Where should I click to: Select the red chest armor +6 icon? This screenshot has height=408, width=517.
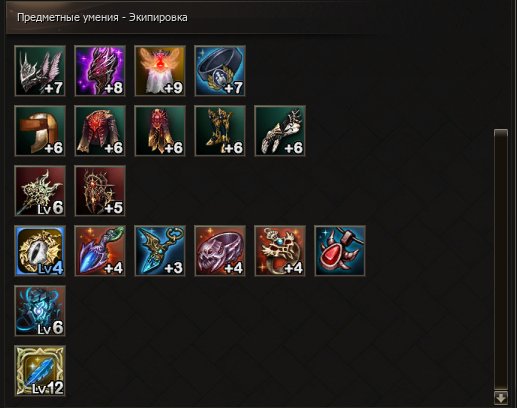coord(100,131)
